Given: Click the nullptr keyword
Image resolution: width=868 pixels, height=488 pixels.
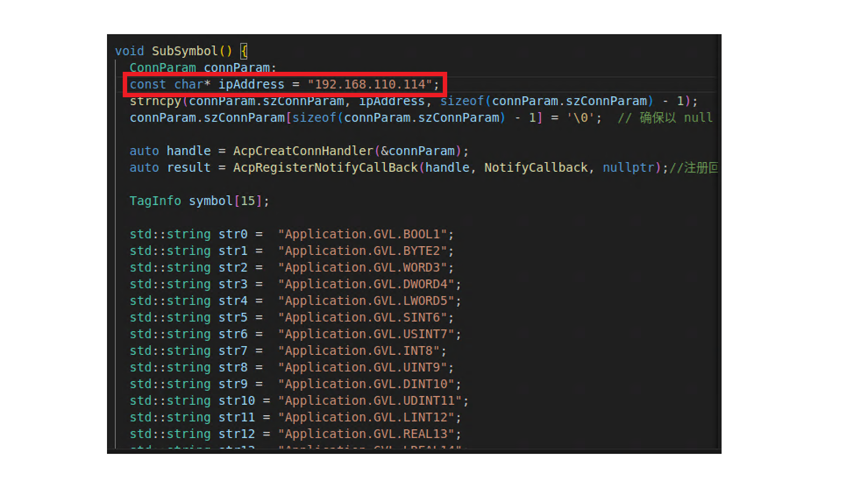Looking at the screenshot, I should pos(628,168).
